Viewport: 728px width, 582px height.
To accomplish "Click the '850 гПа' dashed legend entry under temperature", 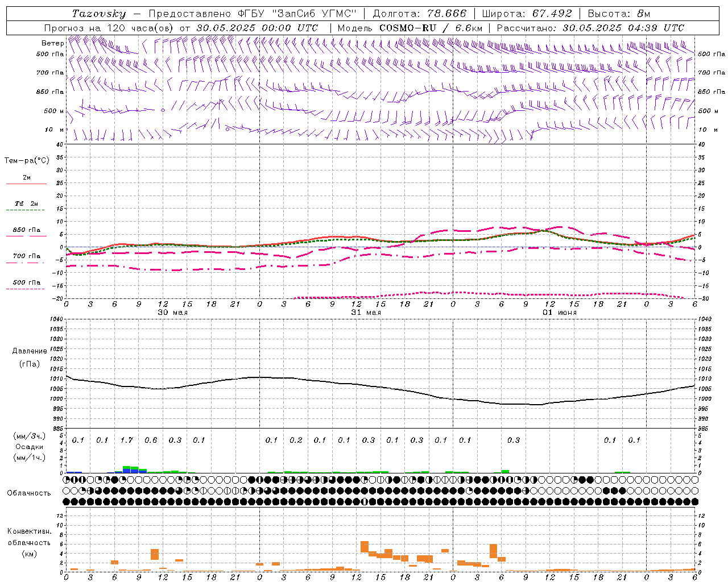I will (x=27, y=230).
